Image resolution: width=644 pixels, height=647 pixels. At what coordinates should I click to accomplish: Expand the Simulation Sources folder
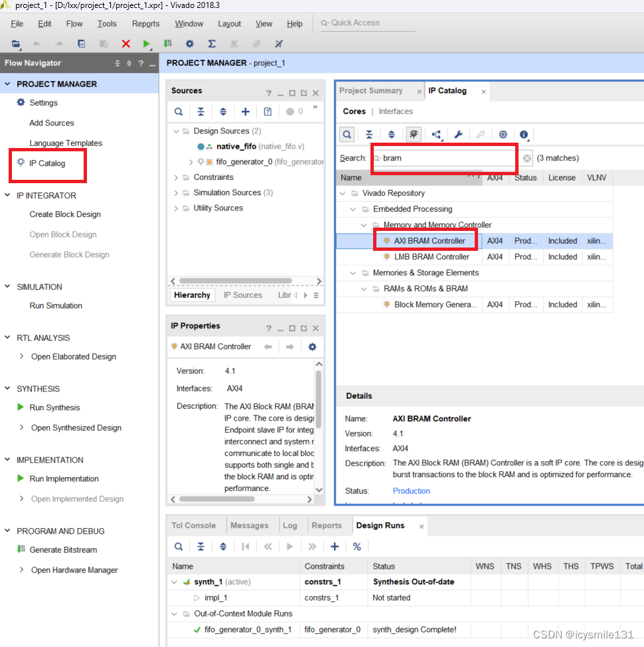(x=177, y=192)
